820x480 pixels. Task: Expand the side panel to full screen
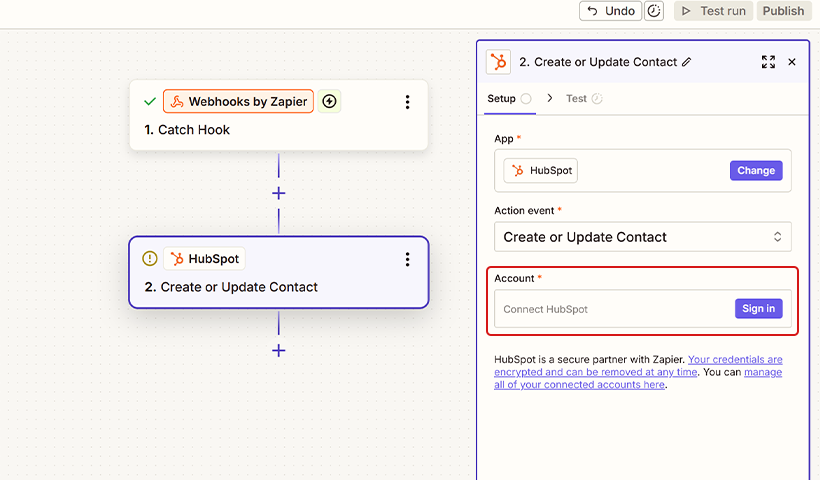pos(768,62)
